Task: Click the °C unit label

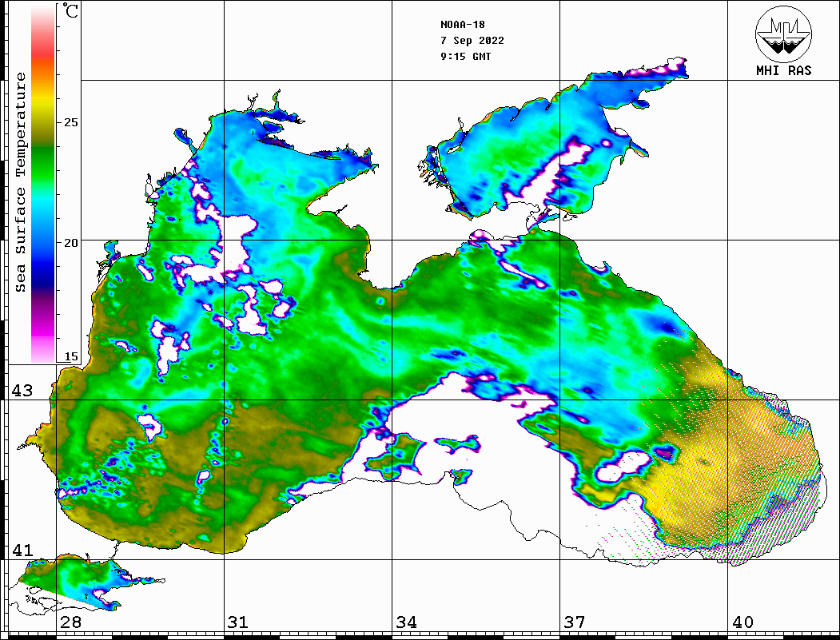Action: click(70, 10)
